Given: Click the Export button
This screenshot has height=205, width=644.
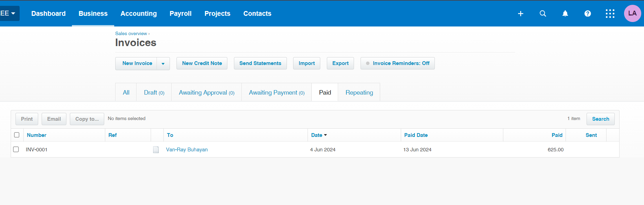Looking at the screenshot, I should [340, 63].
